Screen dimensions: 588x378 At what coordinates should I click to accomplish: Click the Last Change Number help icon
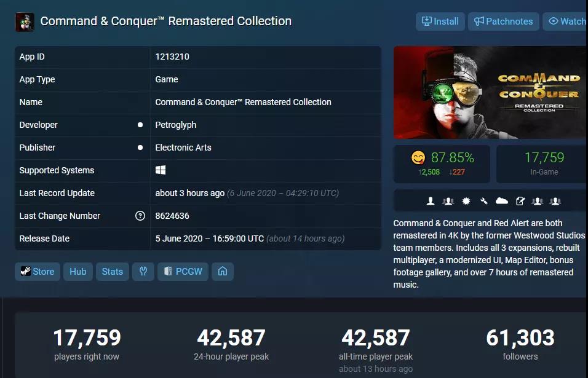coord(140,216)
